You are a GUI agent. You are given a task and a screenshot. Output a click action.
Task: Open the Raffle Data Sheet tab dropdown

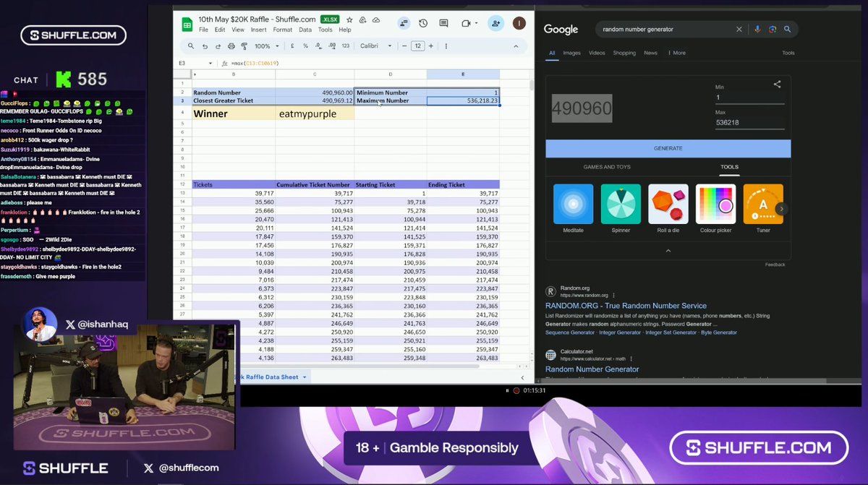pos(305,377)
